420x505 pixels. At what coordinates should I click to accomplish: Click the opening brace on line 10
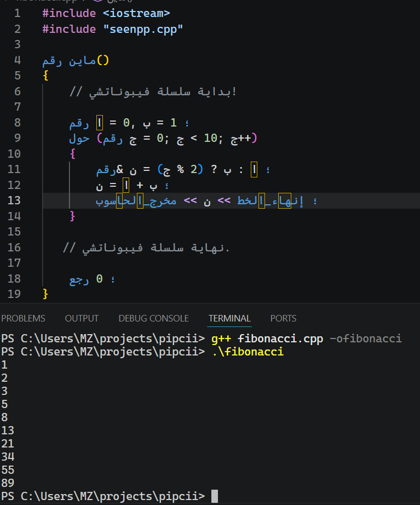[x=72, y=153]
